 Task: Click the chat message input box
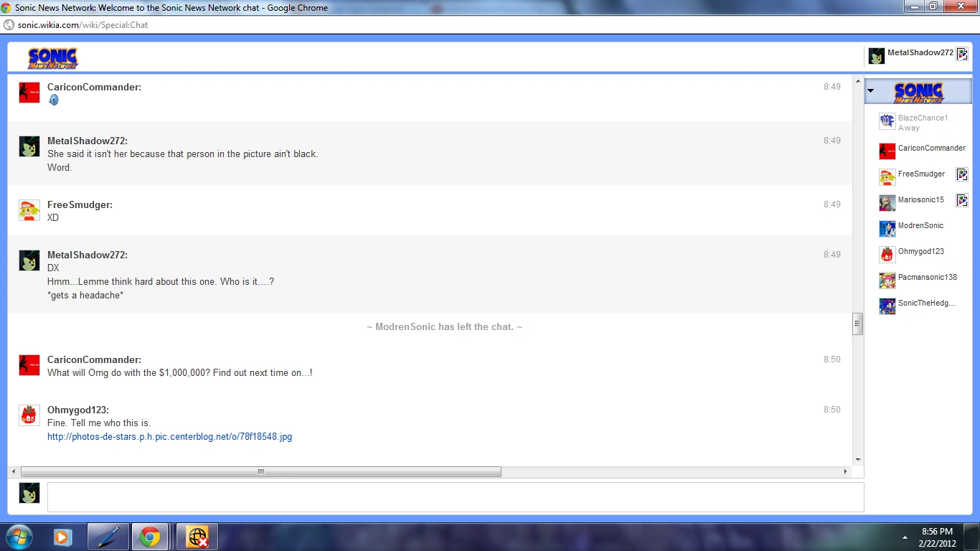pos(455,496)
